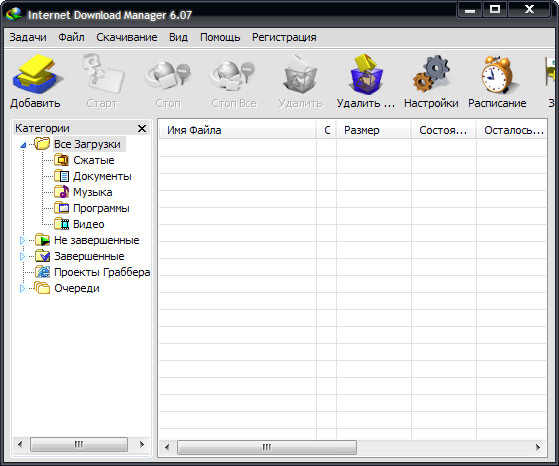This screenshot has width=559, height=466.
Task: Select Очереди label
Action: coord(77,288)
